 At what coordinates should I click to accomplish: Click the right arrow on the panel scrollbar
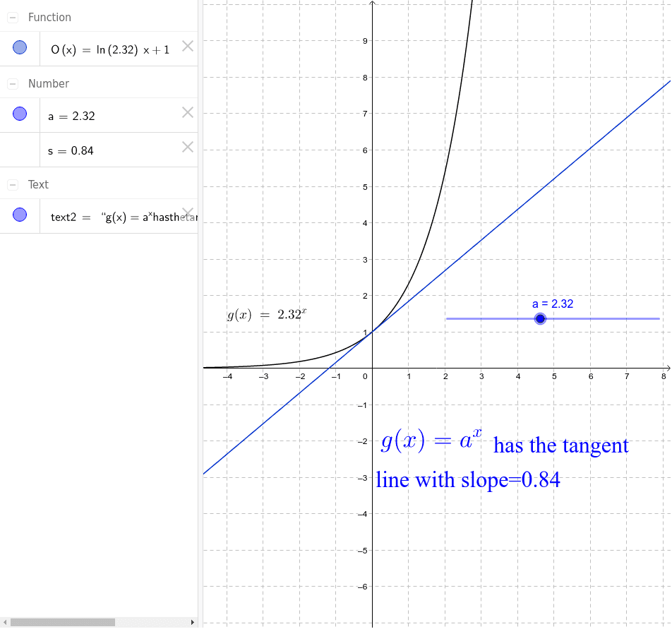pyautogui.click(x=193, y=622)
